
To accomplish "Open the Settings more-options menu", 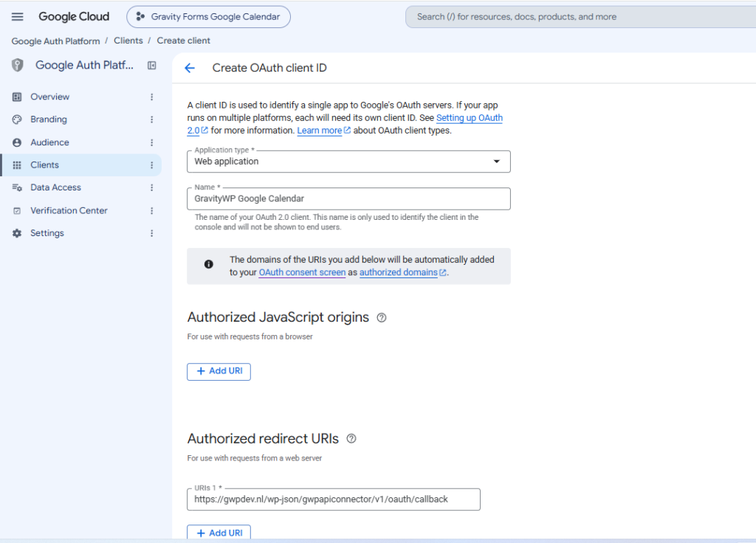I will 152,233.
